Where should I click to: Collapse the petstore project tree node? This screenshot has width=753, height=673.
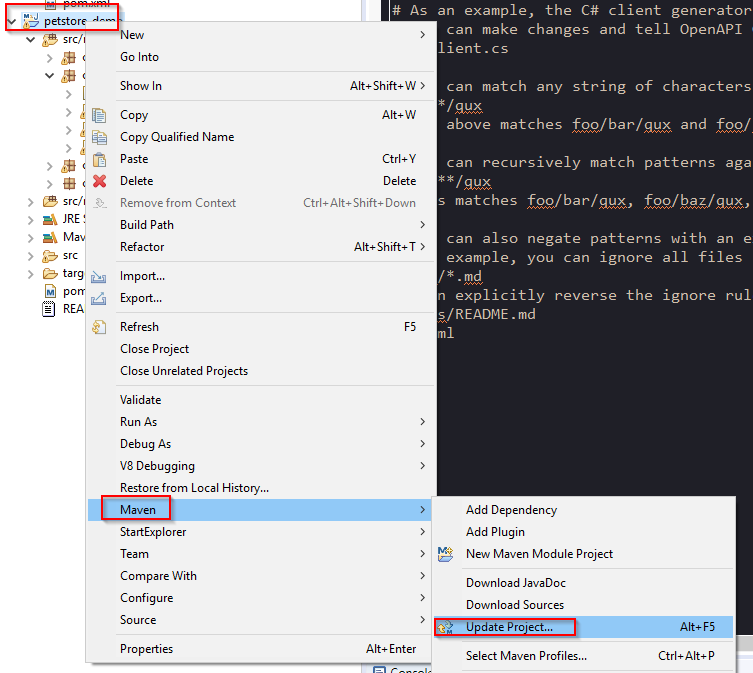point(12,21)
